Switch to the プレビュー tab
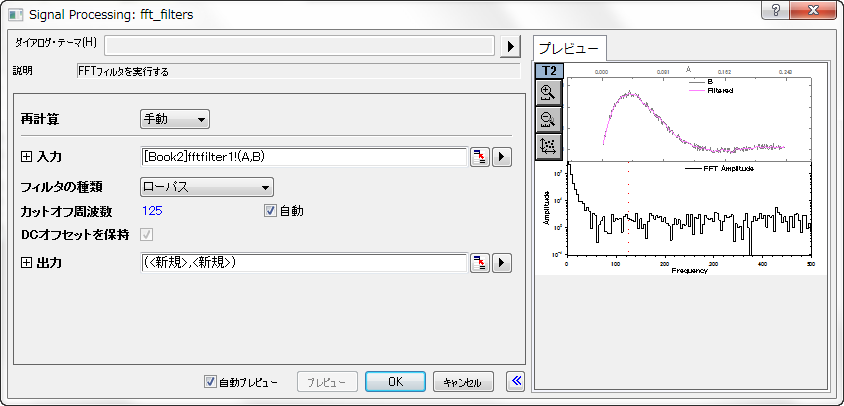The width and height of the screenshot is (844, 406). 569,48
